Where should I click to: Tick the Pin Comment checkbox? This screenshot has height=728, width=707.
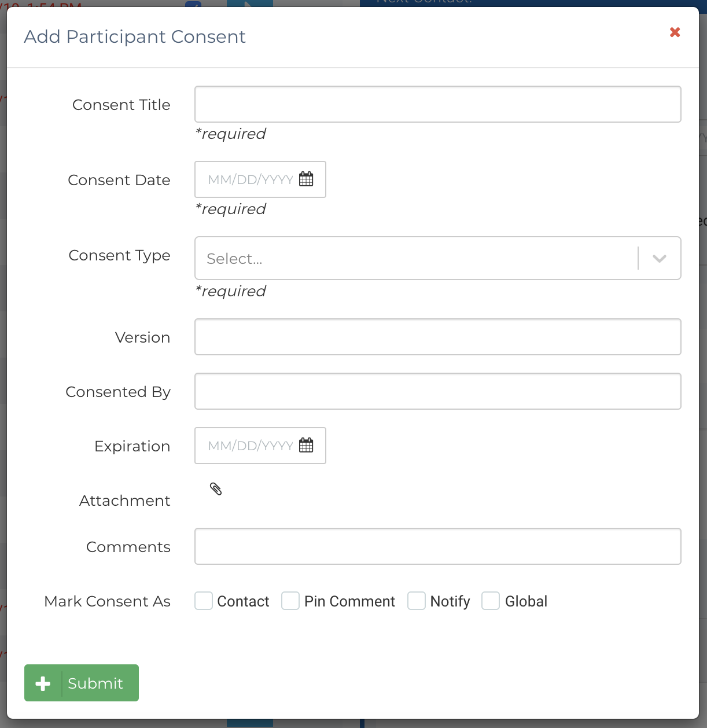[x=290, y=601]
